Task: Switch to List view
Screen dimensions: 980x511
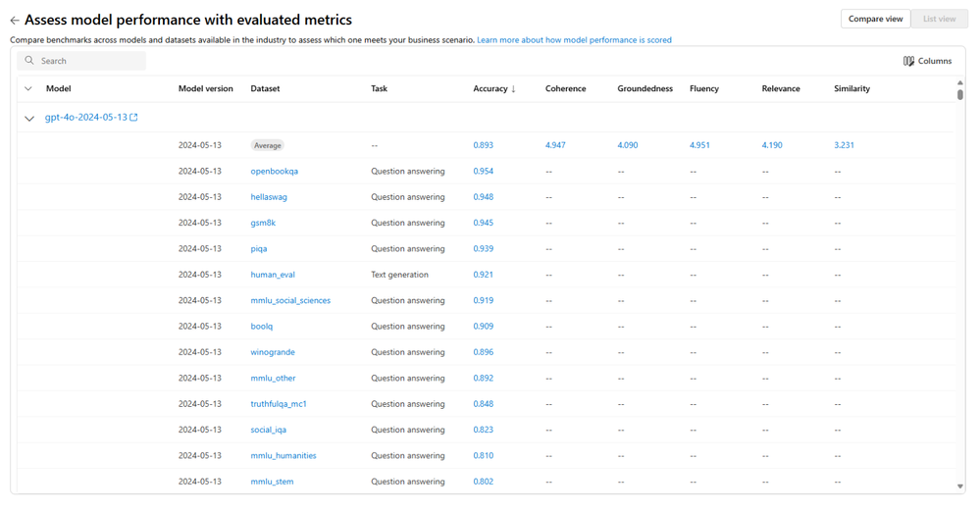Action: 940,19
